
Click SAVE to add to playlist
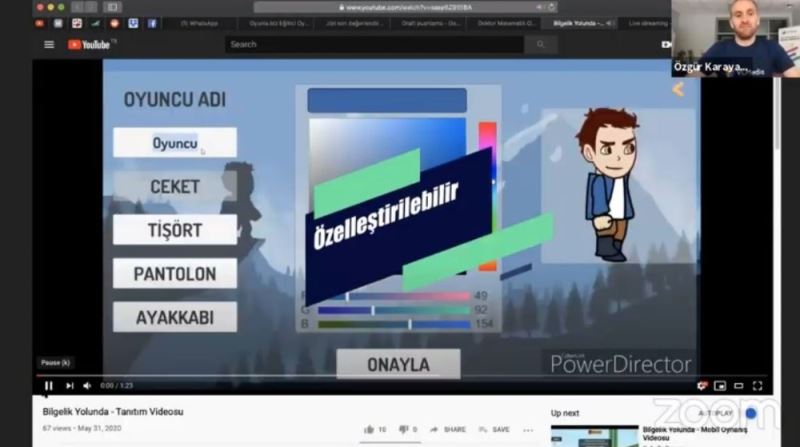click(495, 429)
